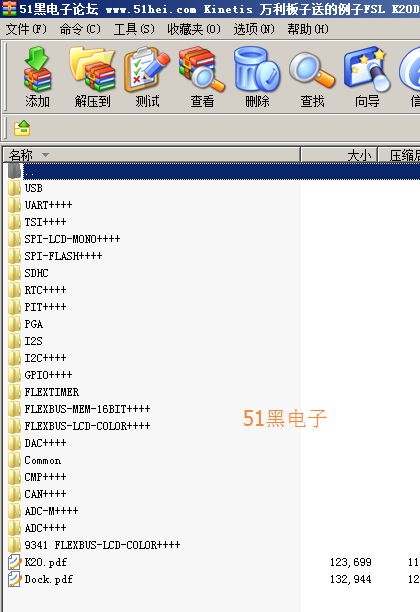Go up one folder level icon

tap(22, 128)
